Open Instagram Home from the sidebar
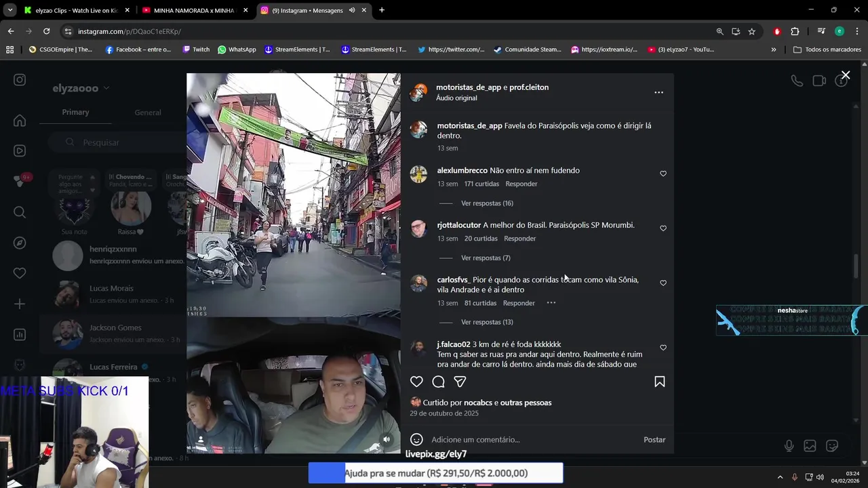This screenshot has height=488, width=868. click(20, 121)
